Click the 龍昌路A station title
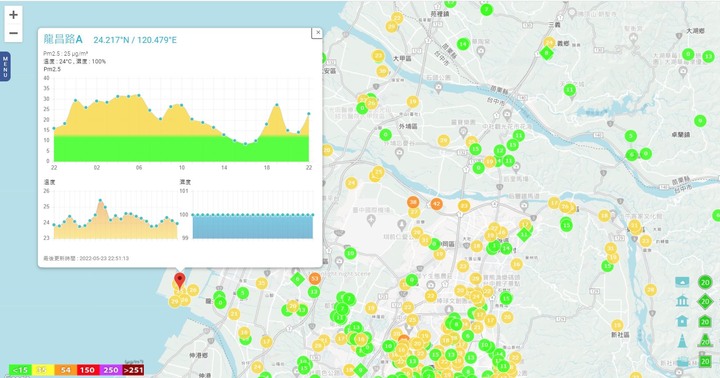The image size is (720, 378). coord(63,39)
